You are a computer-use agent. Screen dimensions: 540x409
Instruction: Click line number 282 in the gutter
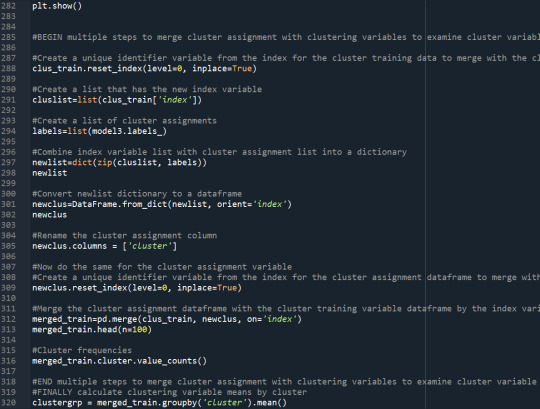click(8, 6)
